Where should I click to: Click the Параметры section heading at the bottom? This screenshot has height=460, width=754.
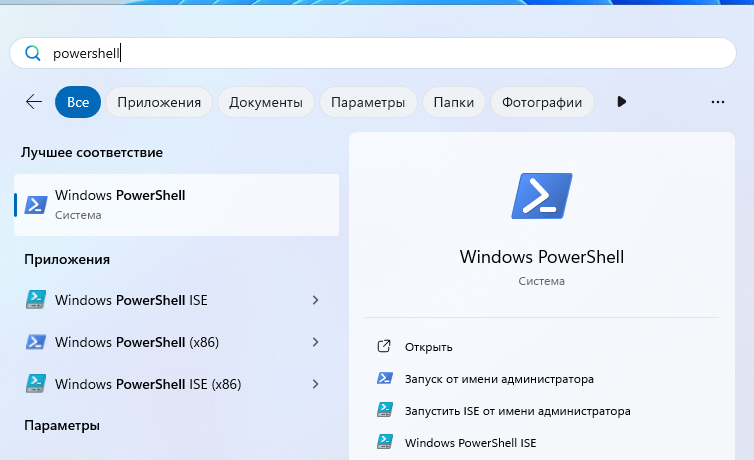(x=62, y=425)
